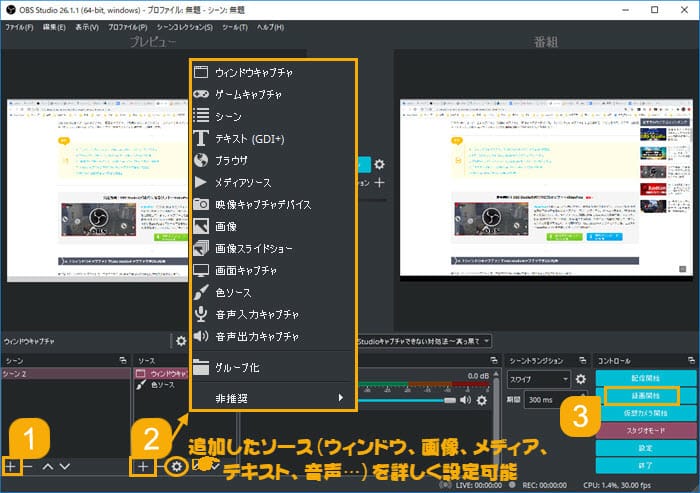Undock the シーン panel
Image resolution: width=700 pixels, height=493 pixels.
click(x=123, y=360)
